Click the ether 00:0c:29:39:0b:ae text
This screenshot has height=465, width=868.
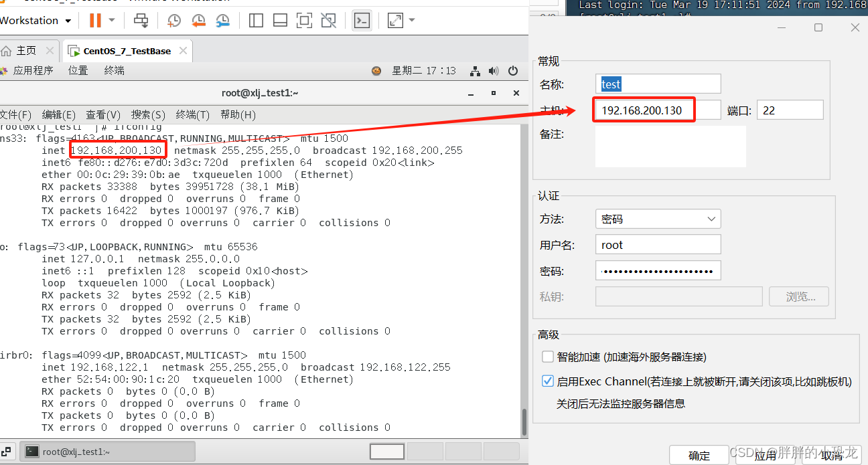click(111, 175)
